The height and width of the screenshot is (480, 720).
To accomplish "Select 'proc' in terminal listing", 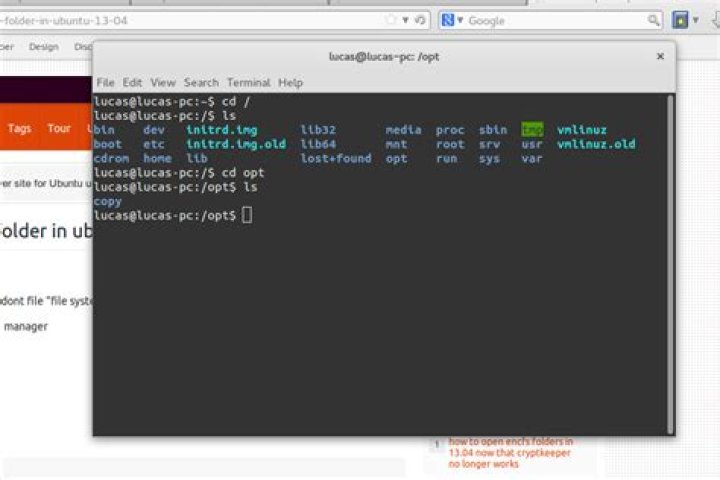I will 450,130.
